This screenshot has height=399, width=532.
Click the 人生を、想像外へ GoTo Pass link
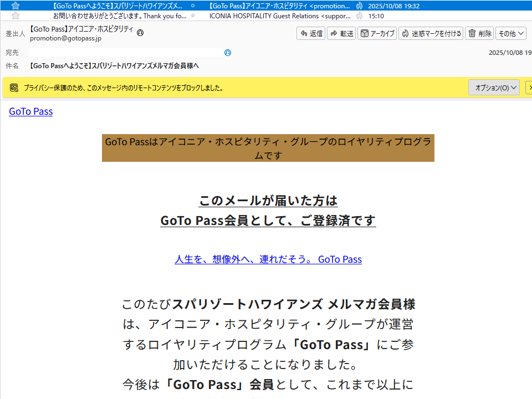point(268,259)
